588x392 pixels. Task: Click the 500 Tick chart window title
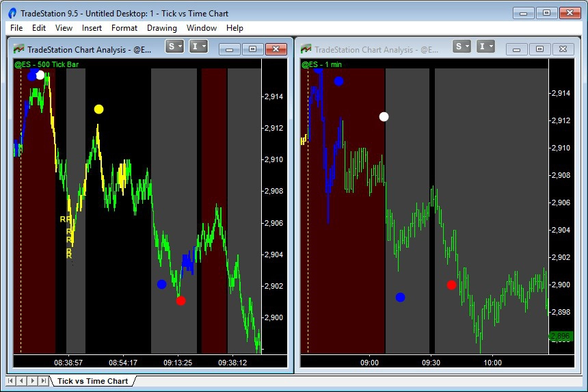pos(90,50)
